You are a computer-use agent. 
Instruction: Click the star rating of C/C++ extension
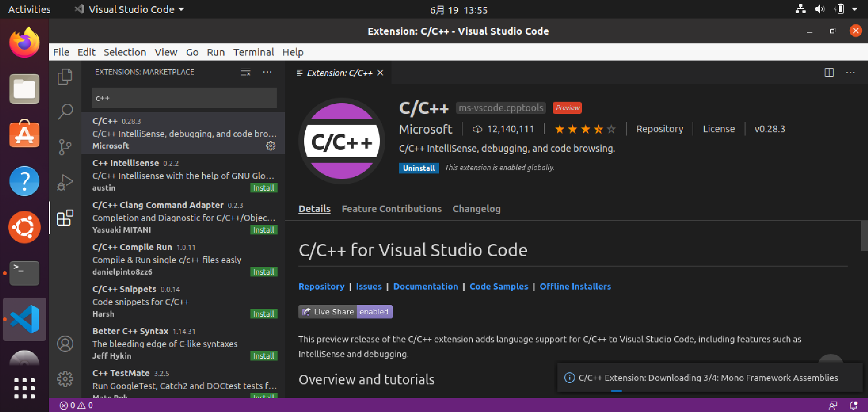[x=585, y=129]
